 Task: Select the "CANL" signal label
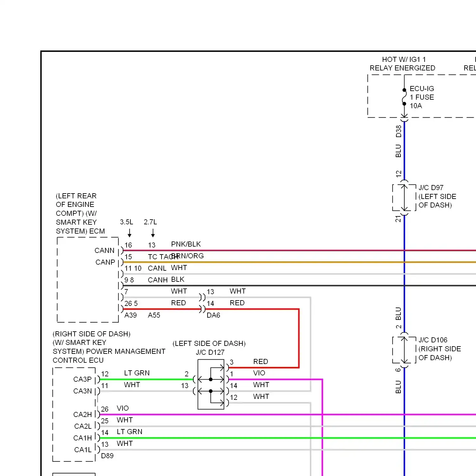[x=157, y=268]
